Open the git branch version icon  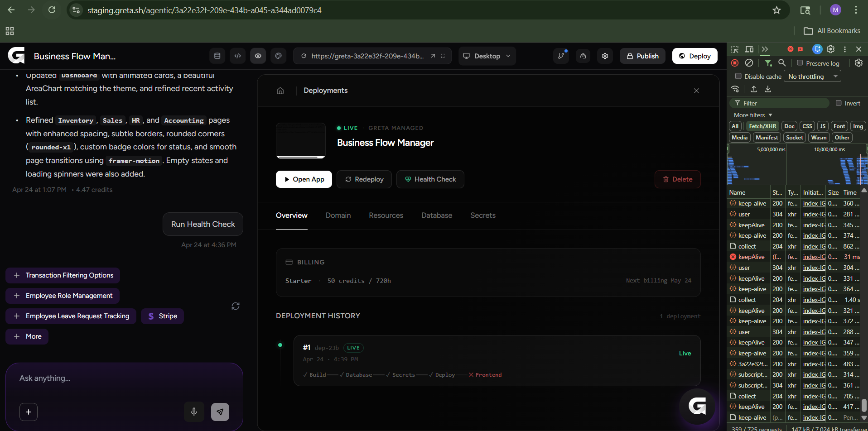point(561,56)
